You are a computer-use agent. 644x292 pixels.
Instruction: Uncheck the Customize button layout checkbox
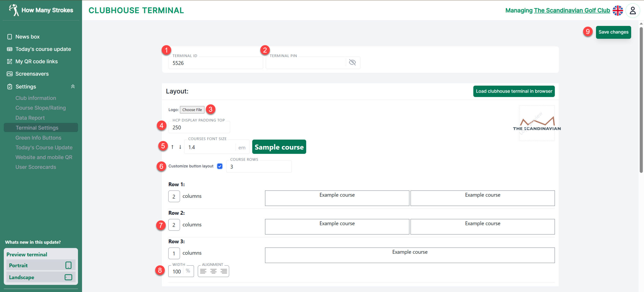pos(220,166)
